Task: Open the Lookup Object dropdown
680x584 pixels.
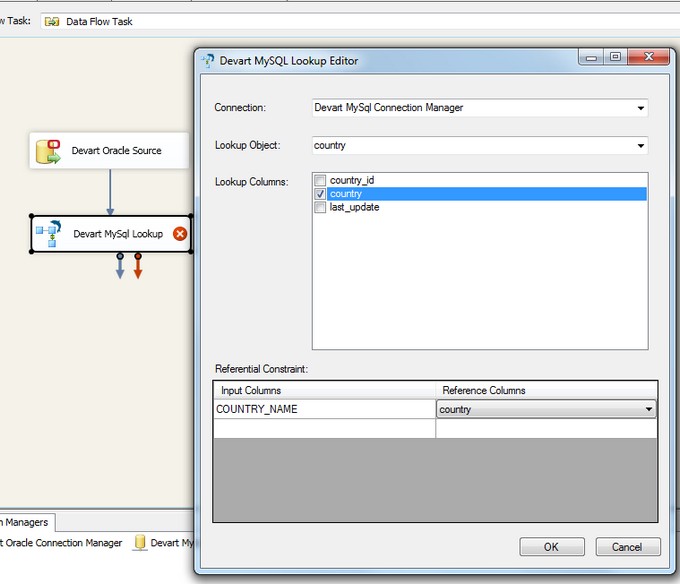Action: 641,146
